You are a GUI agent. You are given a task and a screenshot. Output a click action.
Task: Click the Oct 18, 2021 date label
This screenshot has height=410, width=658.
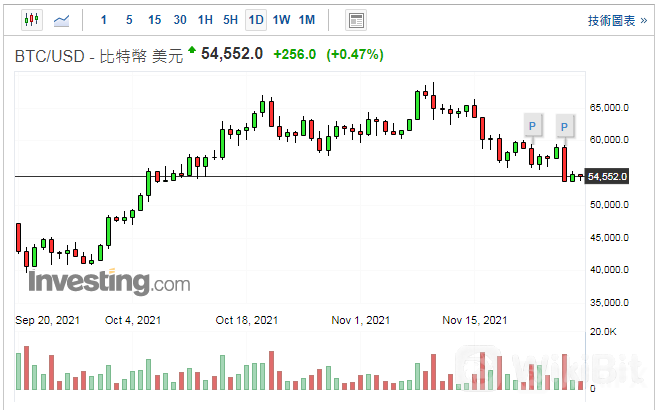point(247,320)
